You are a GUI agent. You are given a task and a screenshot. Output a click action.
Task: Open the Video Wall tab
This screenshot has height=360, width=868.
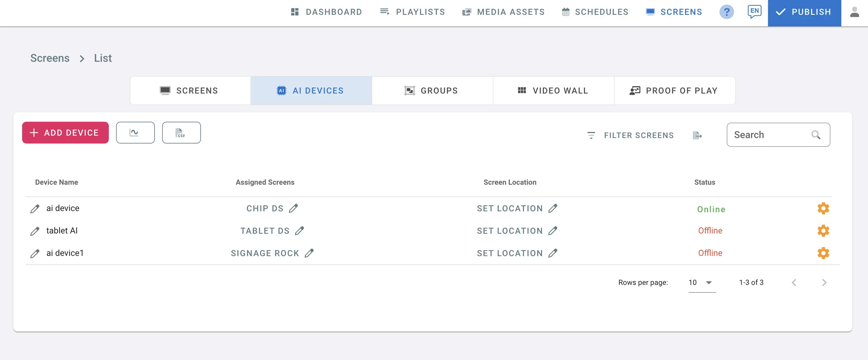pos(553,91)
